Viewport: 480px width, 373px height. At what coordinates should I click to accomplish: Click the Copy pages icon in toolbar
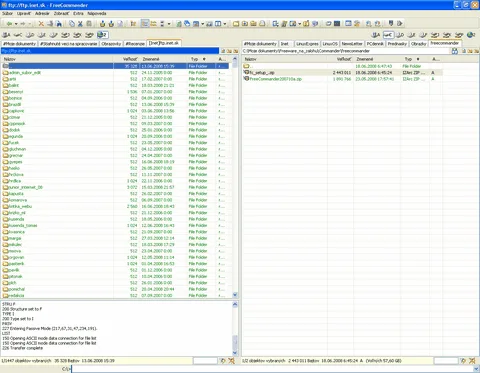click(72, 24)
